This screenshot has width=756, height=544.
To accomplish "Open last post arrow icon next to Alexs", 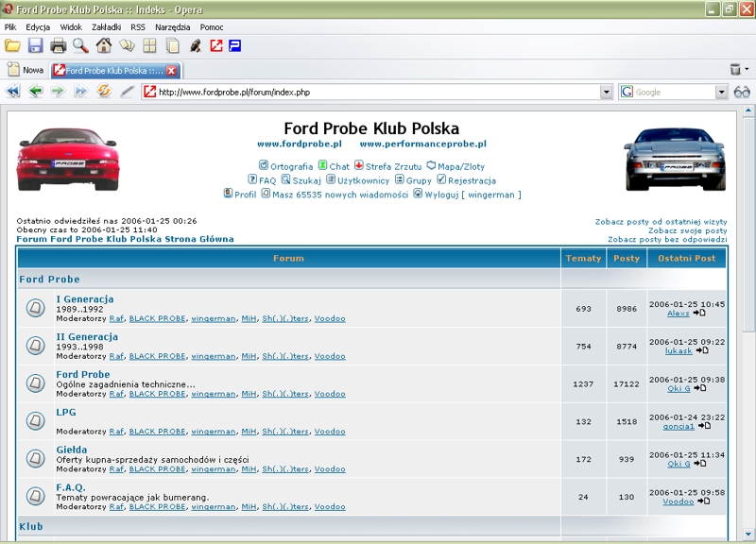I will pyautogui.click(x=699, y=313).
